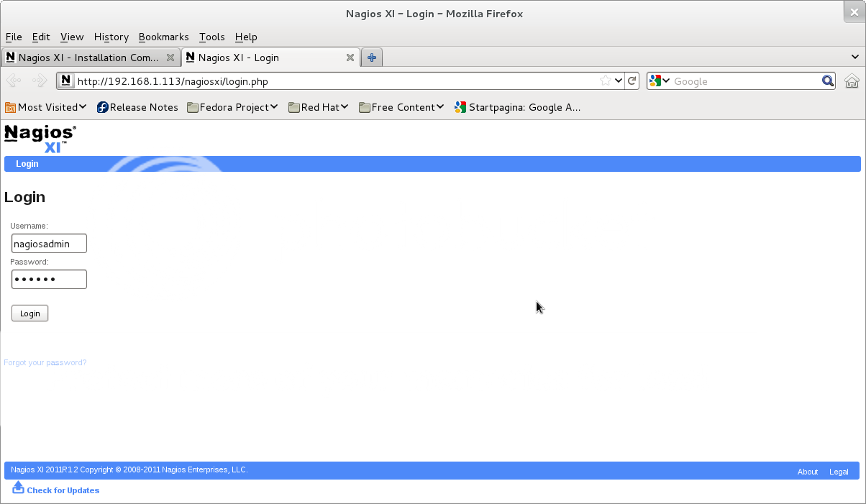Click the Login submit button

click(x=29, y=313)
